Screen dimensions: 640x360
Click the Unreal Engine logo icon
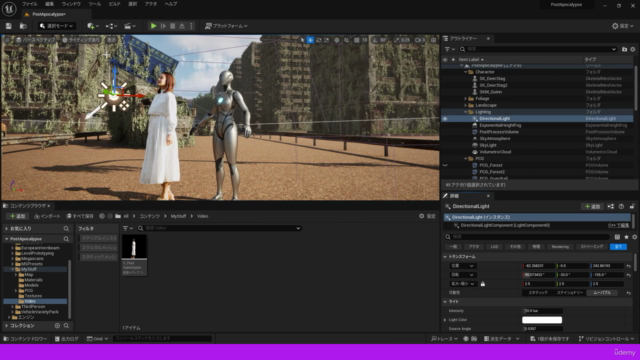coord(9,9)
